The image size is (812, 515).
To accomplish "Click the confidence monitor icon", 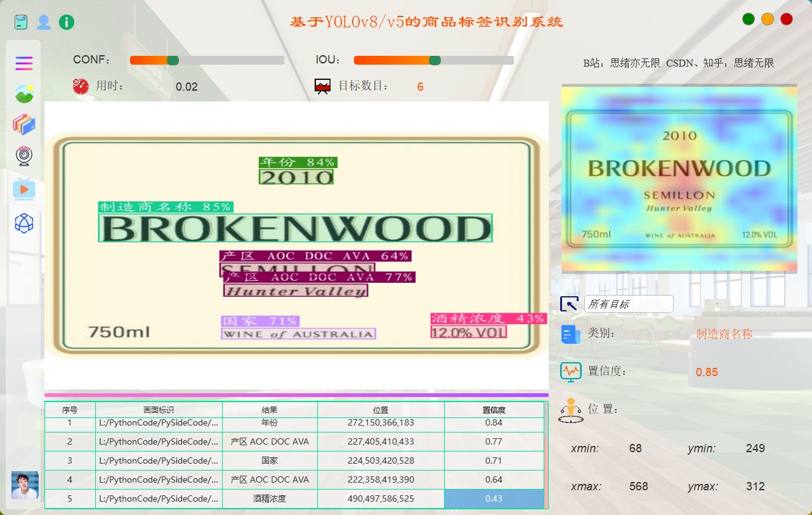I will pyautogui.click(x=570, y=371).
